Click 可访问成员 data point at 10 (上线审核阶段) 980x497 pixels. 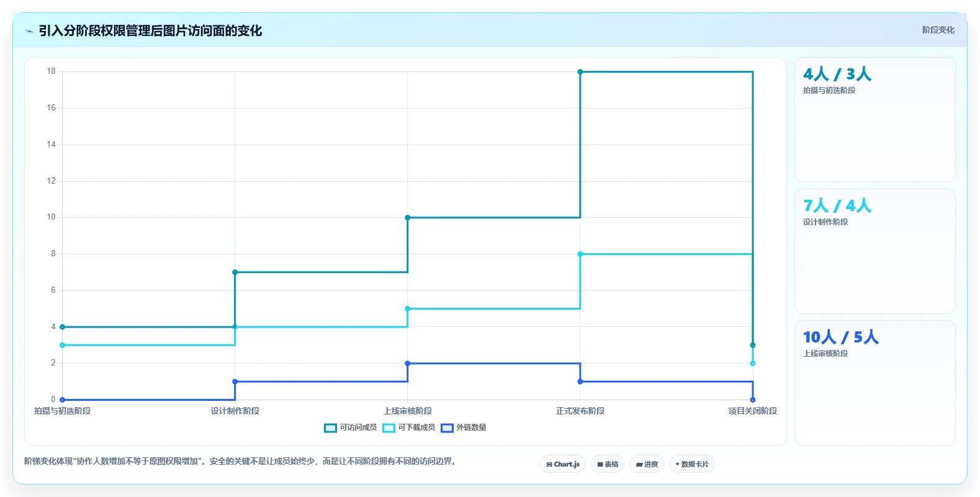click(408, 218)
